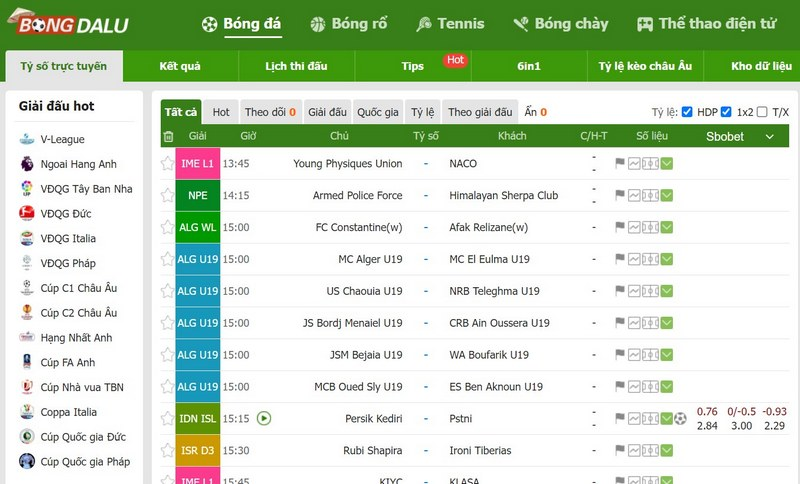Select the Quốc gia filter tab

[378, 112]
